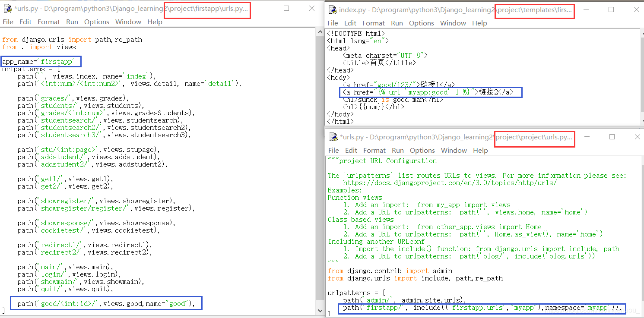Click the Python file icon in project urls.py title bar

click(x=333, y=137)
